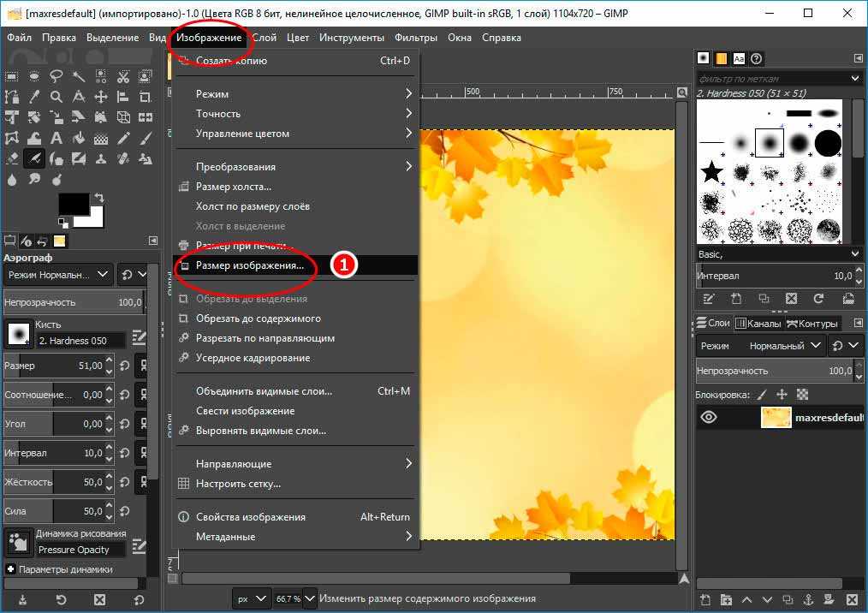Toggle lock pixels brush icon
The height and width of the screenshot is (613, 868).
762,395
